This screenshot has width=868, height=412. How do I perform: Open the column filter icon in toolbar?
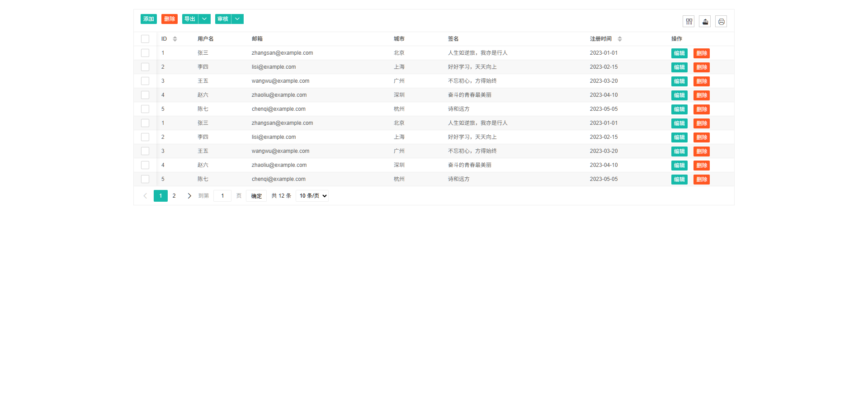coord(689,21)
